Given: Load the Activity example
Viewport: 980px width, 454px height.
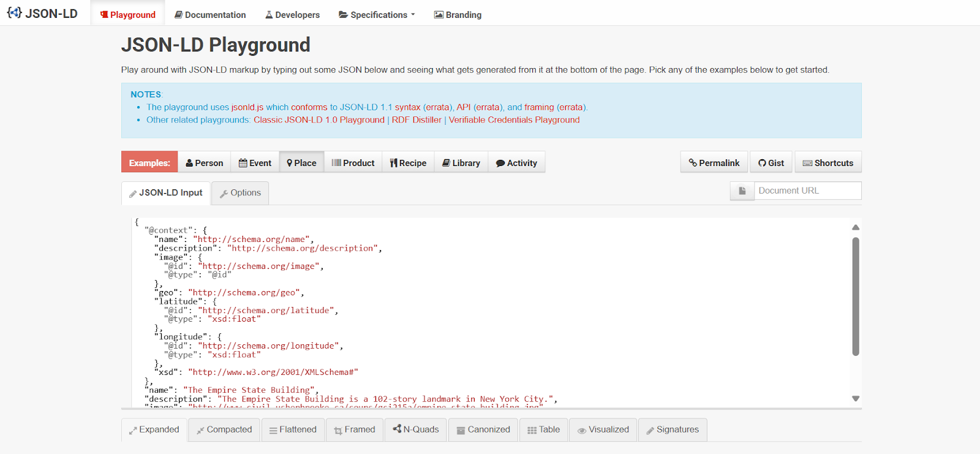Looking at the screenshot, I should (516, 163).
